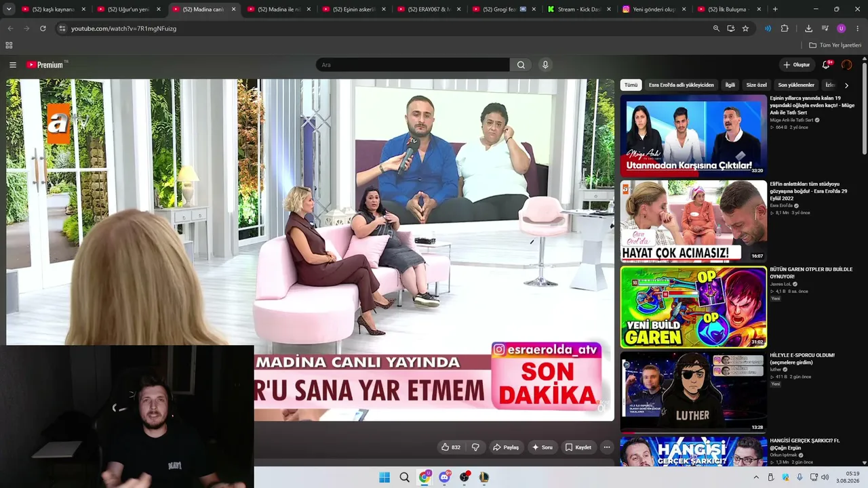
Task: Open the taskbar volume control
Action: coord(825,477)
